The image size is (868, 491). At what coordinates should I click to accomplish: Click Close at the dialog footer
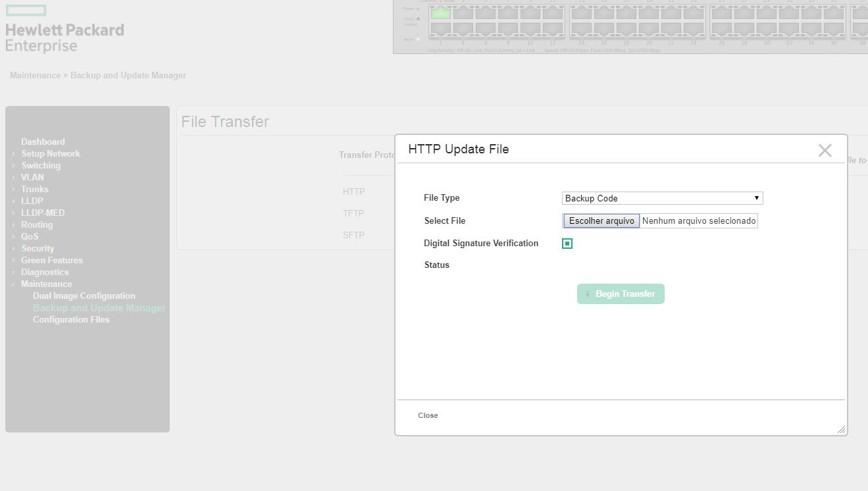coord(428,415)
